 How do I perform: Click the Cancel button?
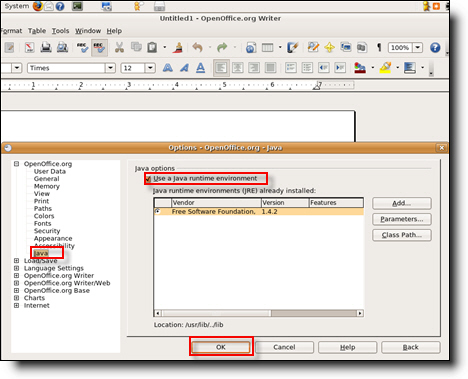click(x=284, y=347)
